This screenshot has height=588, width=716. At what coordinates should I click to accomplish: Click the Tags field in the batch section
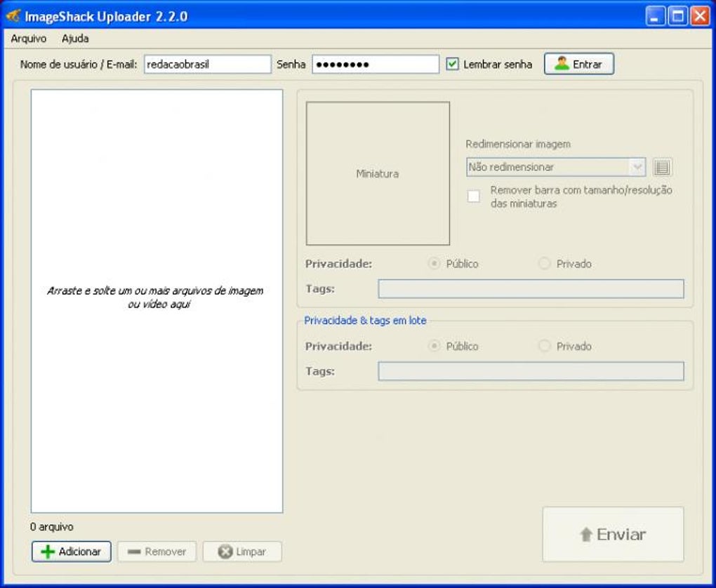point(531,371)
